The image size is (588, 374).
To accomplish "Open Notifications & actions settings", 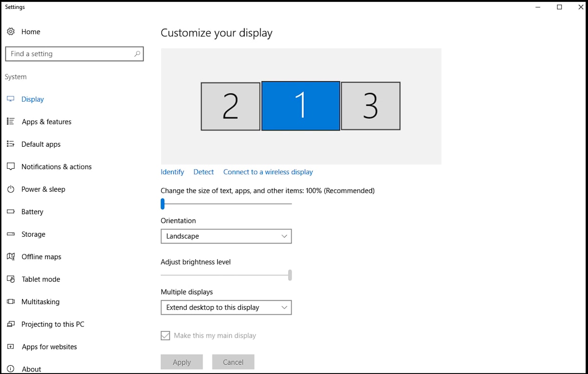I will tap(57, 166).
